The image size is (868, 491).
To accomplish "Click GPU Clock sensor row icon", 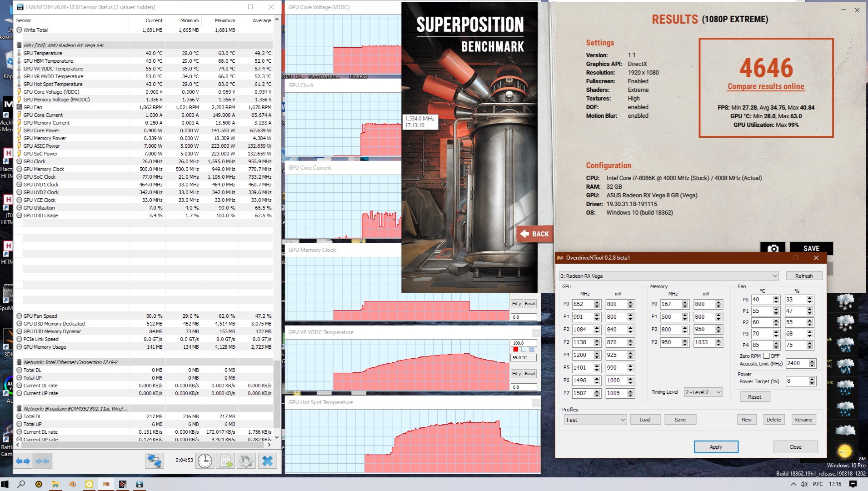I will coord(19,161).
